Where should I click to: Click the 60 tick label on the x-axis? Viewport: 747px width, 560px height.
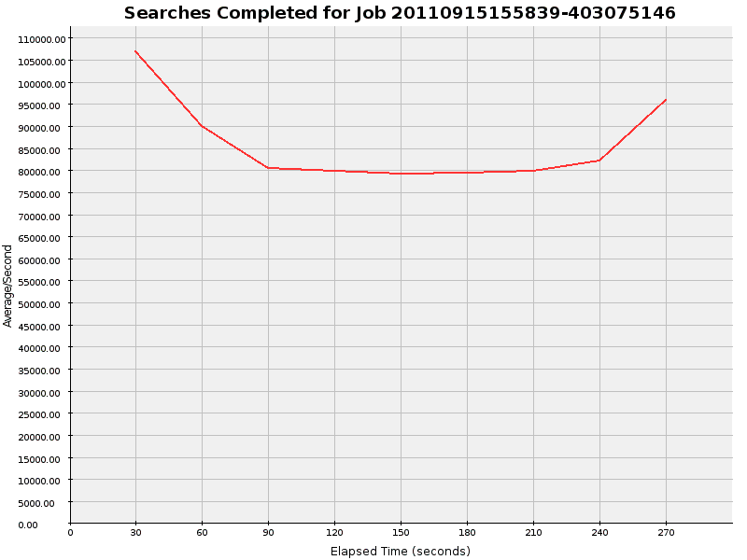(x=202, y=532)
